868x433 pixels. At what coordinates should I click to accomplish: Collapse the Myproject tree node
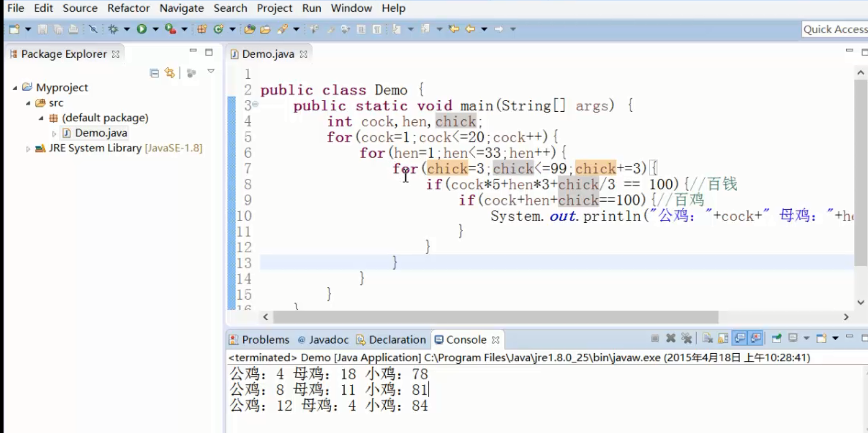point(15,88)
